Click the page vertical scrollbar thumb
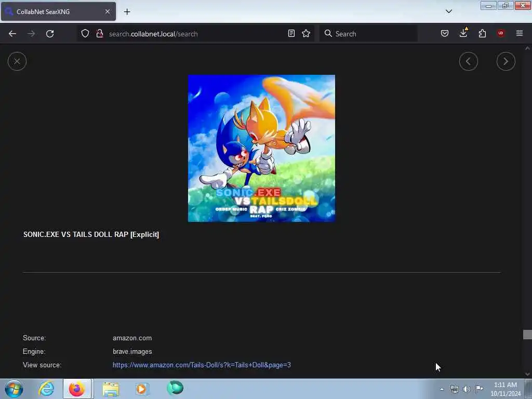Viewport: 532px width, 399px height. click(x=527, y=335)
